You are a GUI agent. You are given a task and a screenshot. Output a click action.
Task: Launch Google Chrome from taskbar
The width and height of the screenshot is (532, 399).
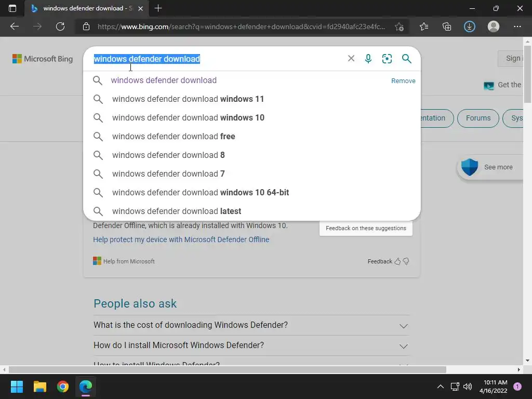63,387
